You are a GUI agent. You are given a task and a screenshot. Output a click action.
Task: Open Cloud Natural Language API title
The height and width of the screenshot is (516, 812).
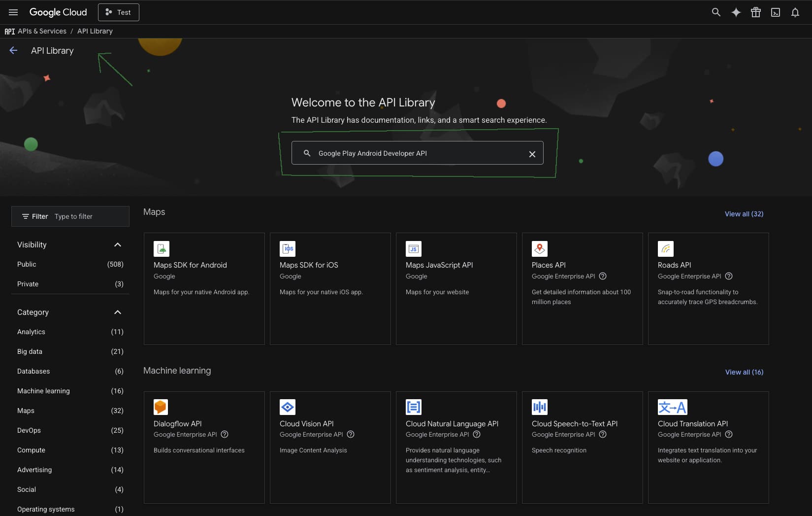(x=452, y=424)
